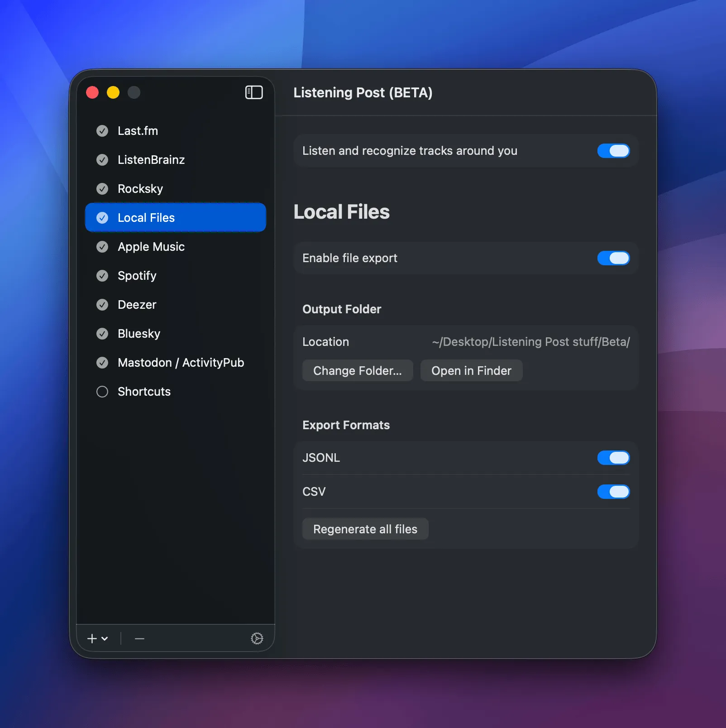
Task: Click the empty circle beside Shortcuts
Action: [x=102, y=392]
